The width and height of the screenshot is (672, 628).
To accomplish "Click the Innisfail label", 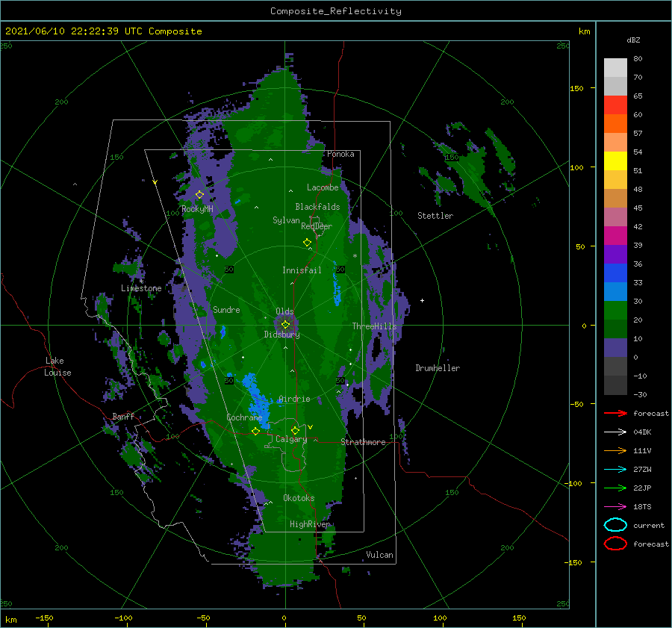I will coord(302,270).
